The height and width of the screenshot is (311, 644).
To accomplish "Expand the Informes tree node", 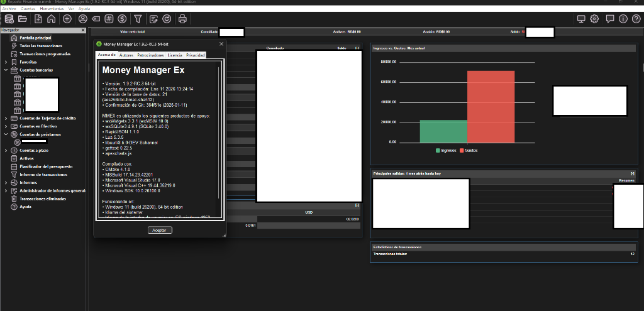I will (x=6, y=183).
